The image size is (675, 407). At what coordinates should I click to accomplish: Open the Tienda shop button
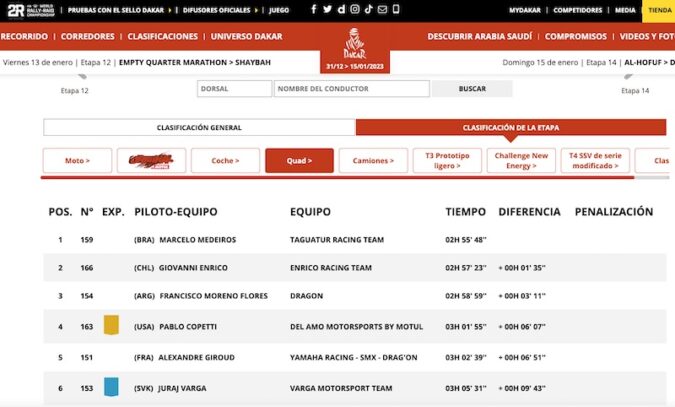pyautogui.click(x=659, y=11)
